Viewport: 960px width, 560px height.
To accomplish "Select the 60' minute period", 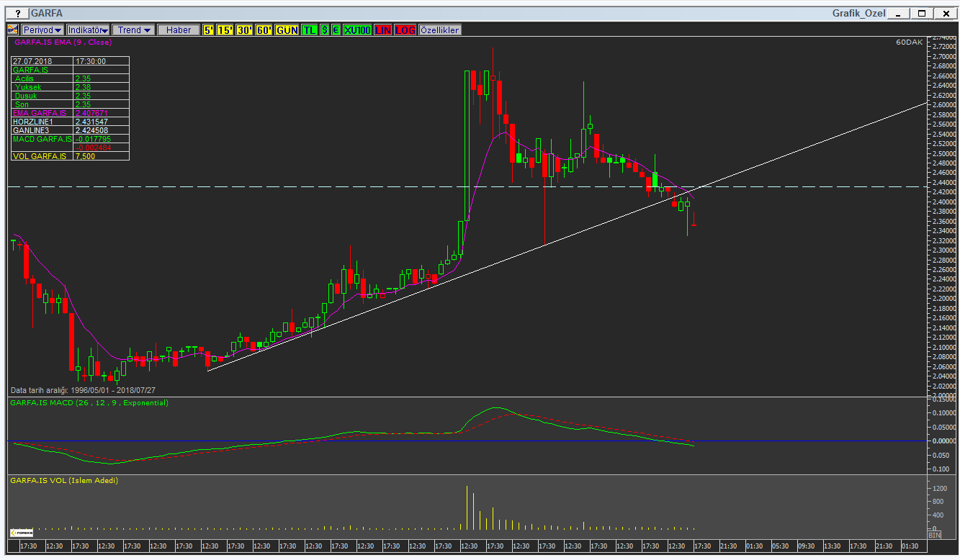I will [264, 30].
